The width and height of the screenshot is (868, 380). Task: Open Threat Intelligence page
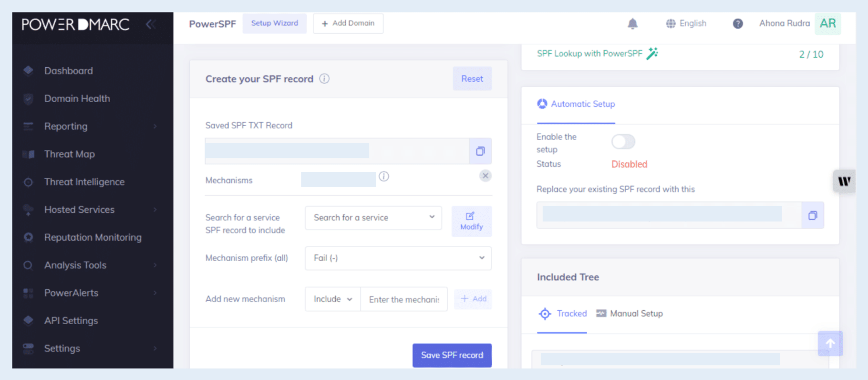point(84,182)
